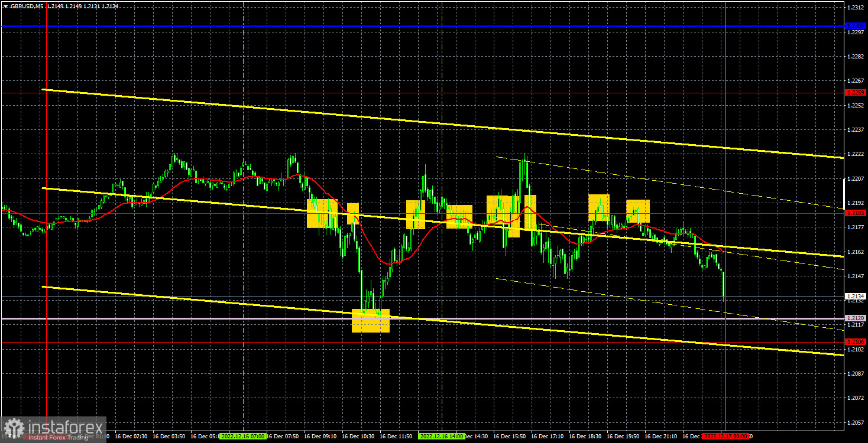Click the 1.2267 value on the price axis
Image resolution: width=868 pixels, height=443 pixels.
855,80
